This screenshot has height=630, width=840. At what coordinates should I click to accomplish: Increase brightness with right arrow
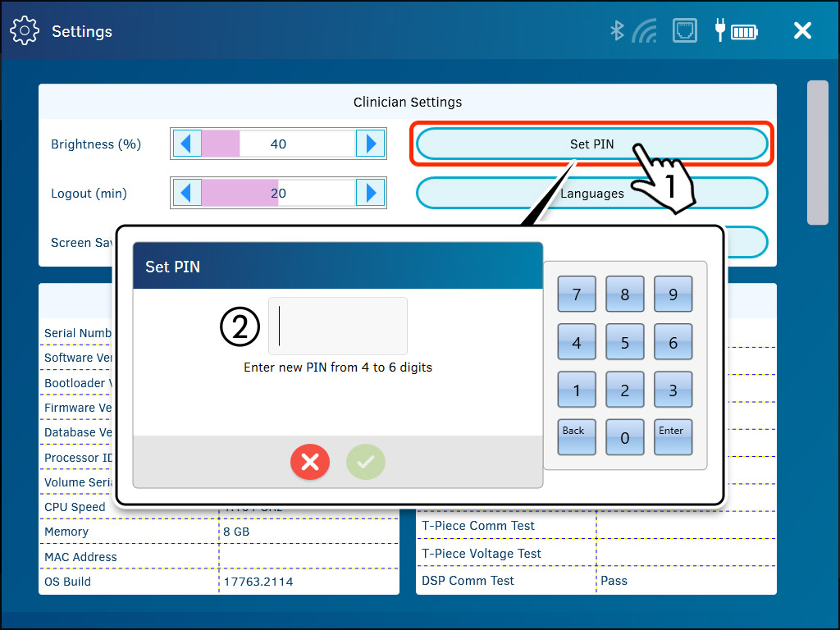[371, 144]
